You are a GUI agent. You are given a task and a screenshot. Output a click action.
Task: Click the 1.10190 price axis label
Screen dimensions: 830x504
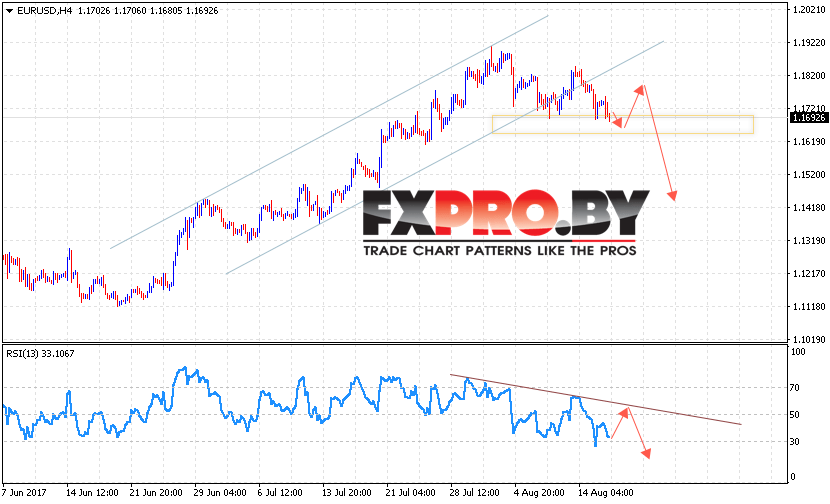809,339
